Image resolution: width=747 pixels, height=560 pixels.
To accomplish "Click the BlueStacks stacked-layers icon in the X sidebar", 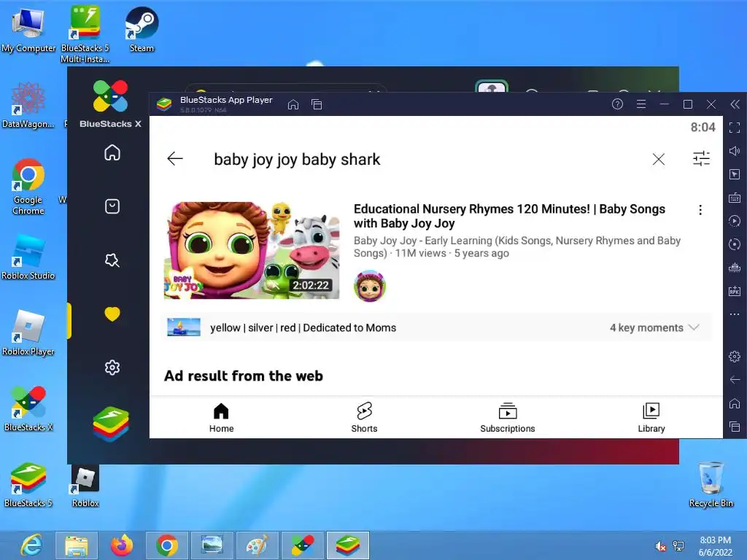I will click(x=111, y=424).
